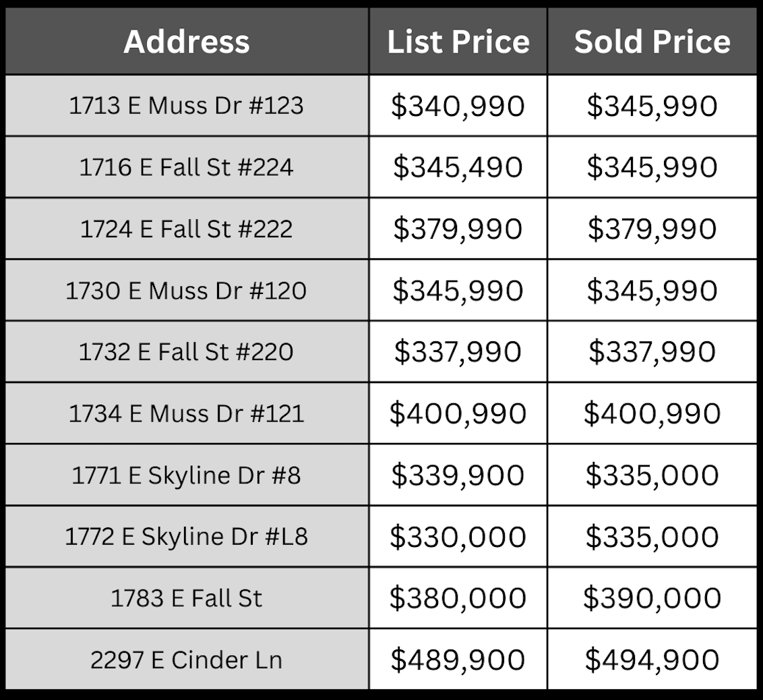Click the 1732 E Fall St #220 cell
Viewport: 763px width, 700px height.
(x=187, y=352)
